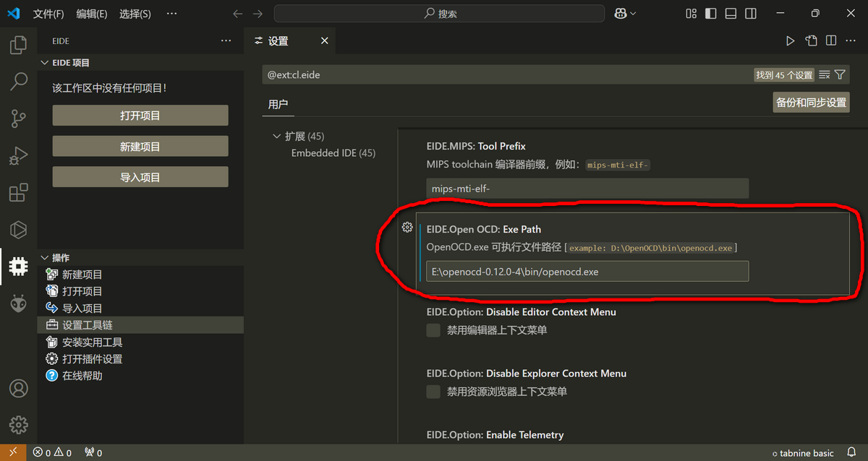Go forward with the right arrow
Viewport: 868px width, 461px height.
click(258, 13)
